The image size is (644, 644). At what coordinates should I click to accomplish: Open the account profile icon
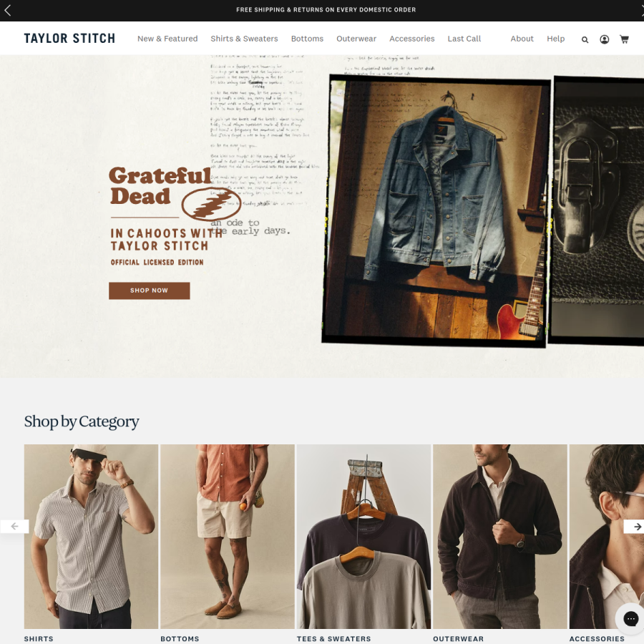[604, 39]
